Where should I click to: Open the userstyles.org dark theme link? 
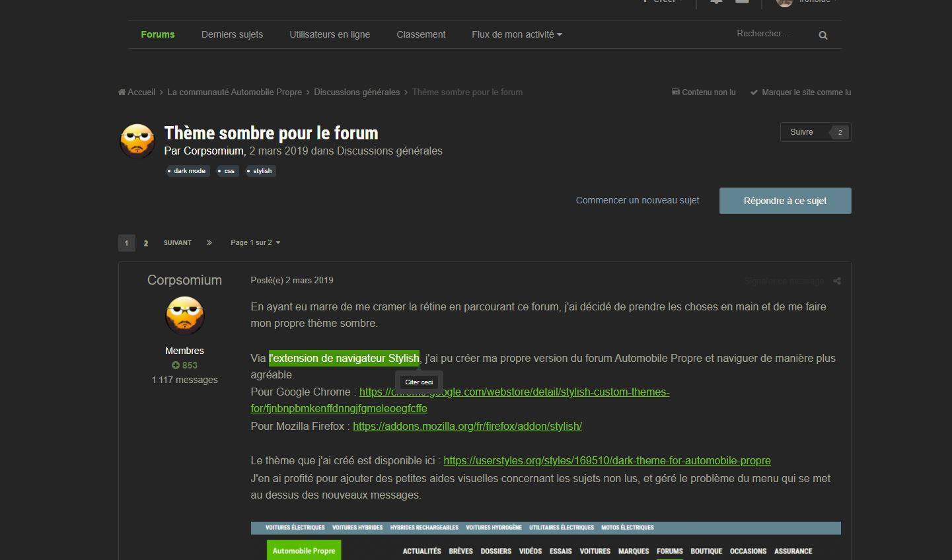pyautogui.click(x=607, y=460)
